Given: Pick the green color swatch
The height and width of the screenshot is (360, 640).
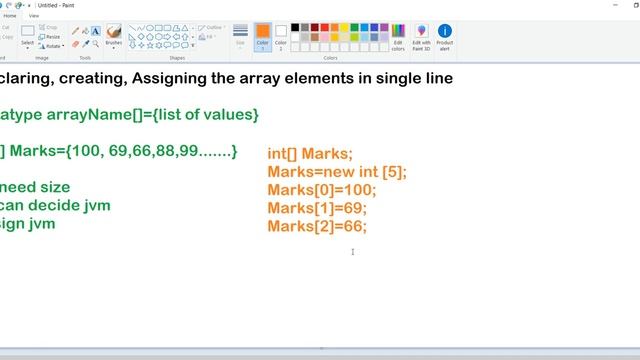Looking at the screenshot, I should tap(354, 27).
